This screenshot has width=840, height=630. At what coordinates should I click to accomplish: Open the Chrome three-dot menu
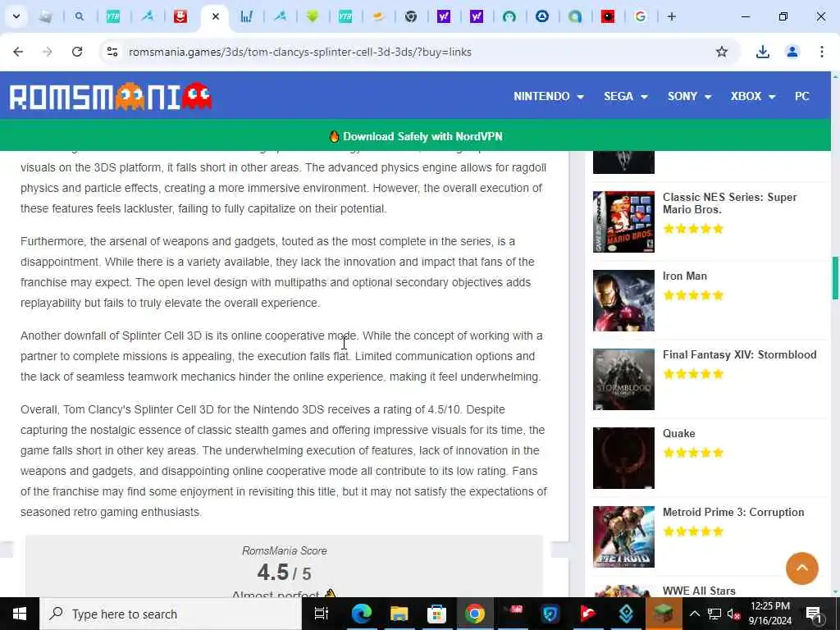(x=822, y=52)
